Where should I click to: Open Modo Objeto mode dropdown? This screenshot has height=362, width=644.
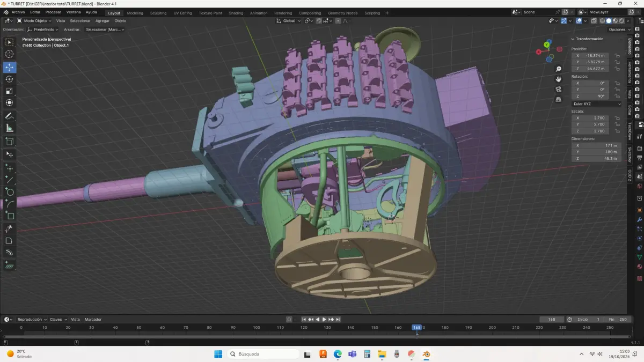[x=34, y=21]
